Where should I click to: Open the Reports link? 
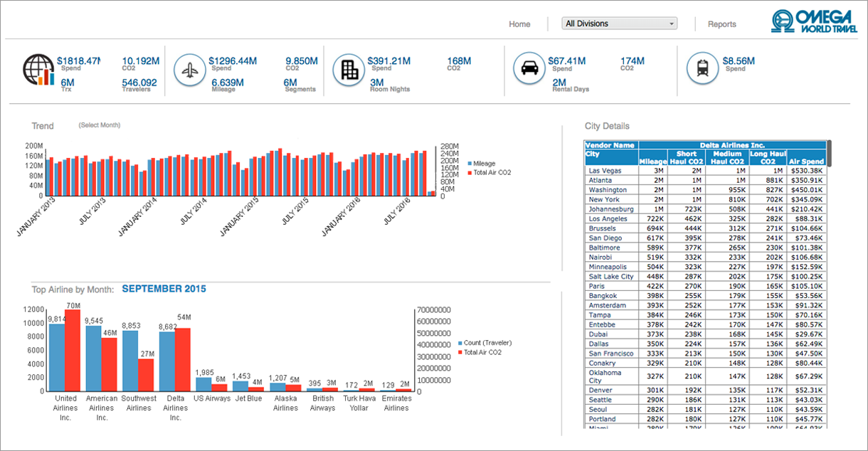pyautogui.click(x=722, y=24)
